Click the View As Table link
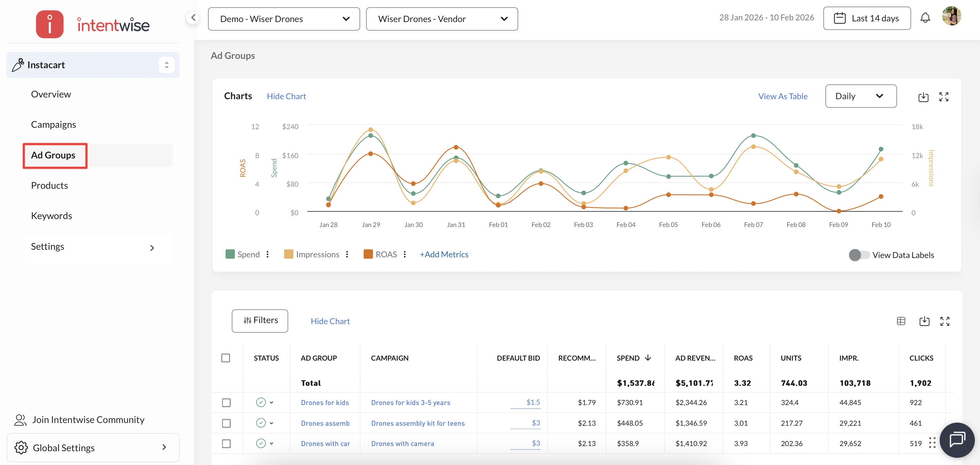 [783, 96]
